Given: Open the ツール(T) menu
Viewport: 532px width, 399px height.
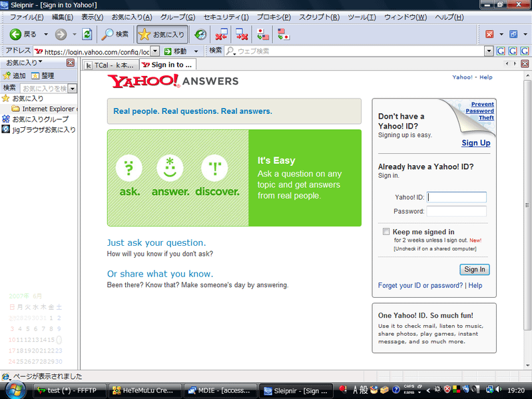Looking at the screenshot, I should (x=362, y=17).
